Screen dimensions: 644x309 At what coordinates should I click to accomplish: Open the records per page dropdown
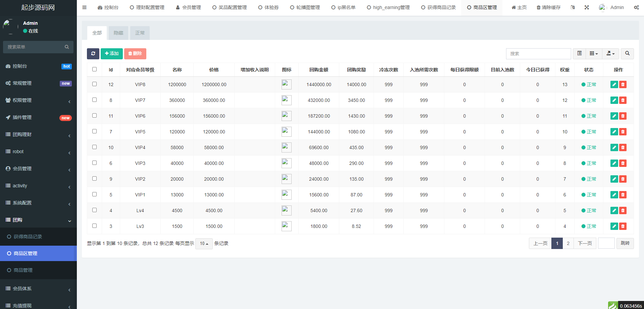pyautogui.click(x=204, y=244)
